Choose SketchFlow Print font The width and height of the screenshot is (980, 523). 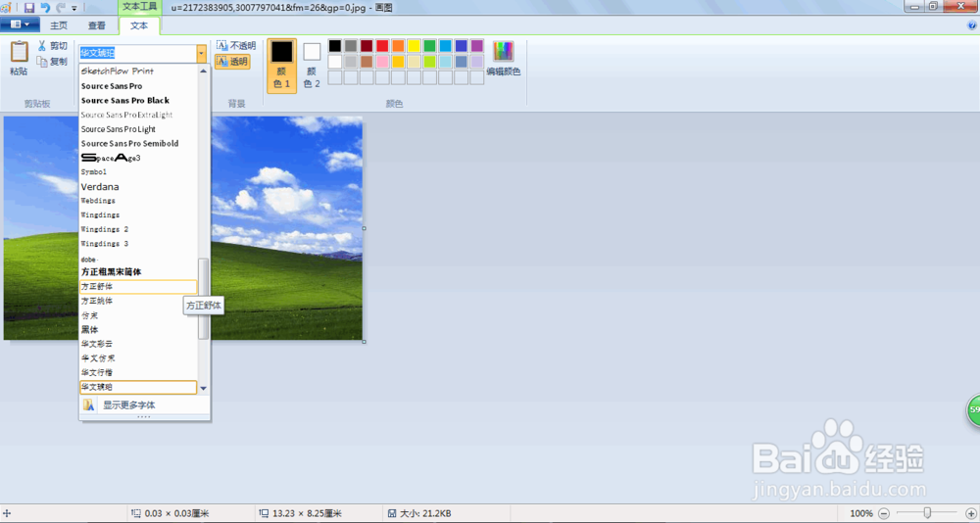pos(138,71)
